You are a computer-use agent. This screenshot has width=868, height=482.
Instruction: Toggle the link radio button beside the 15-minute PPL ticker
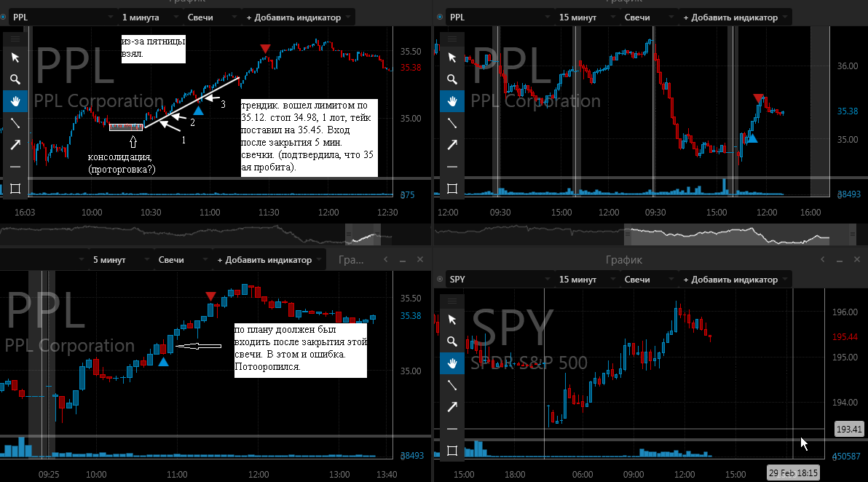coord(440,17)
